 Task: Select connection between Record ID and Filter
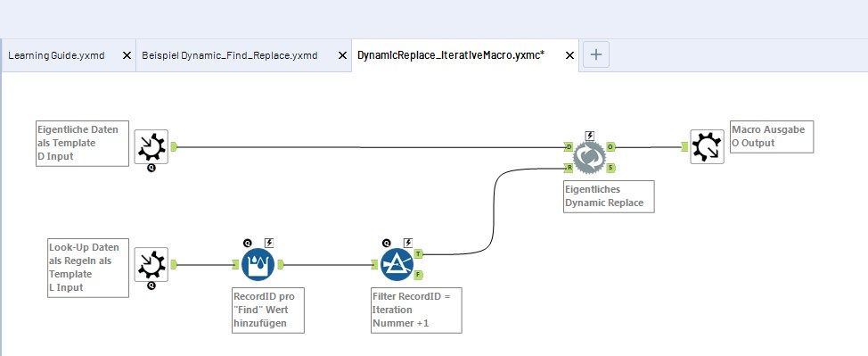(328, 264)
